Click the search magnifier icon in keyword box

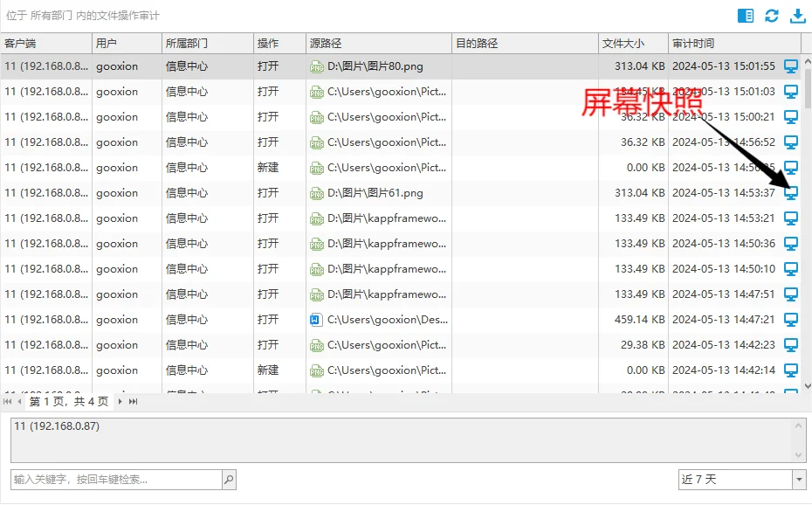click(228, 479)
